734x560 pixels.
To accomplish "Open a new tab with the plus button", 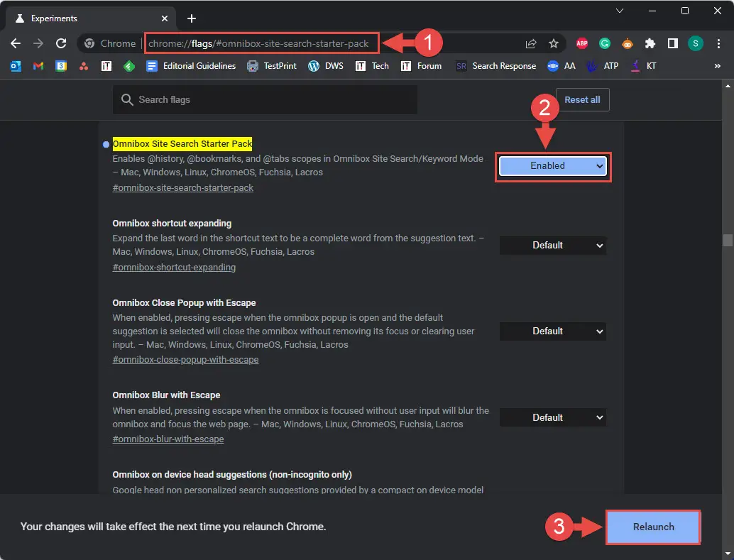I will [192, 18].
